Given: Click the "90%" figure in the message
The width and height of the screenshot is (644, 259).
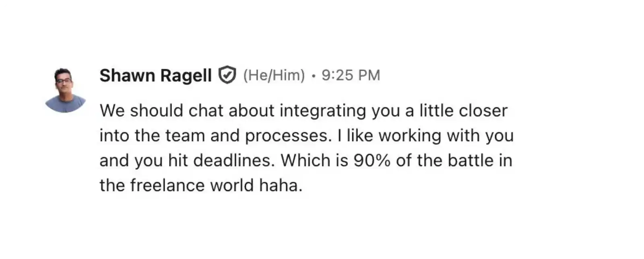Looking at the screenshot, I should point(372,160).
